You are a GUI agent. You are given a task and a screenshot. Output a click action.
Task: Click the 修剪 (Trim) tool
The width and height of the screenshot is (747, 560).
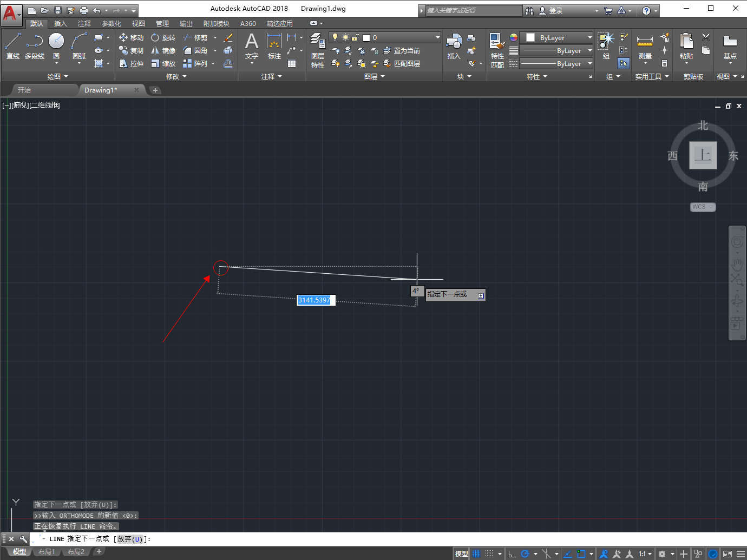(x=195, y=37)
